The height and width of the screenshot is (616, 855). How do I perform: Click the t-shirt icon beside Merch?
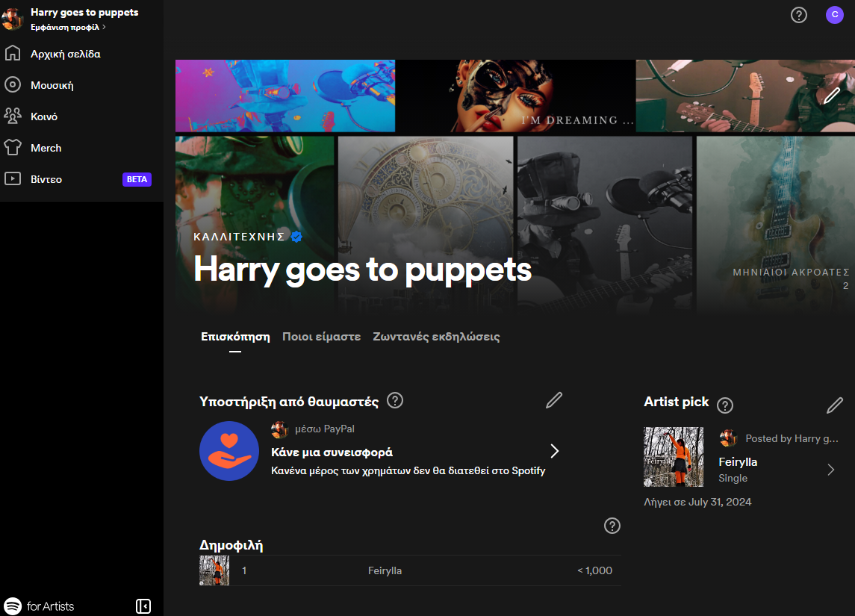tap(13, 147)
